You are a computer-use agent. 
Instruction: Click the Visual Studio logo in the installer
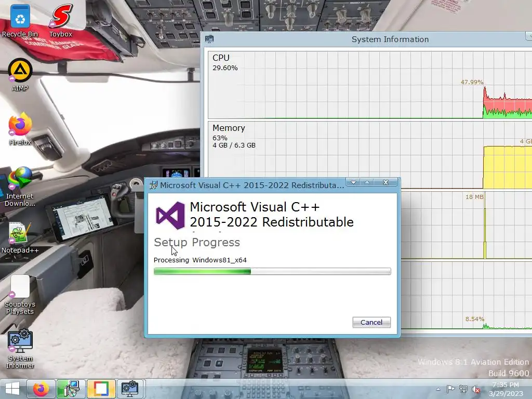click(x=170, y=215)
